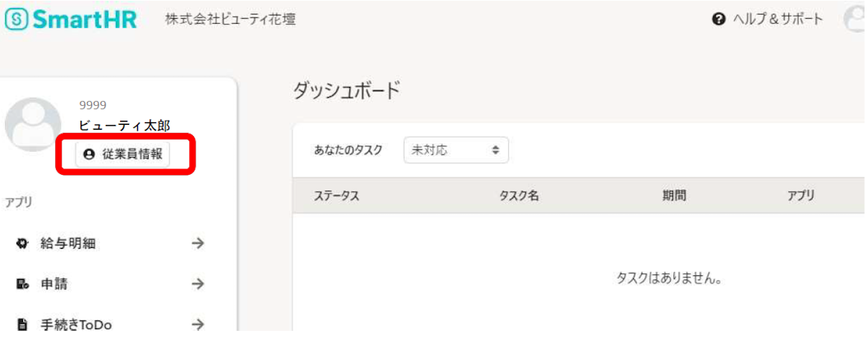The image size is (868, 340).
Task: Click the 手続きToDo file icon
Action: point(23,324)
